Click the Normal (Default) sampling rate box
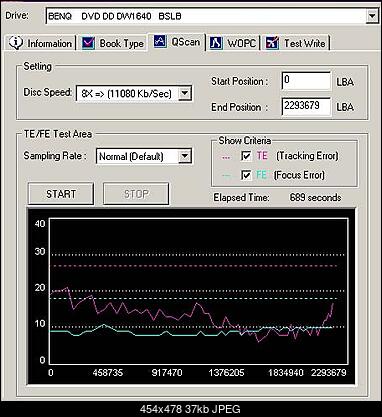 point(144,156)
